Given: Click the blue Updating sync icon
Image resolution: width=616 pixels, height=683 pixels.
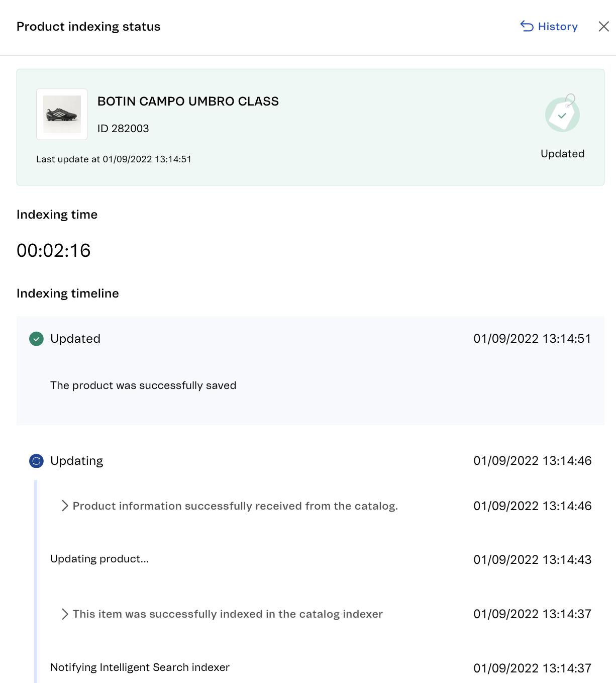Looking at the screenshot, I should [x=36, y=461].
